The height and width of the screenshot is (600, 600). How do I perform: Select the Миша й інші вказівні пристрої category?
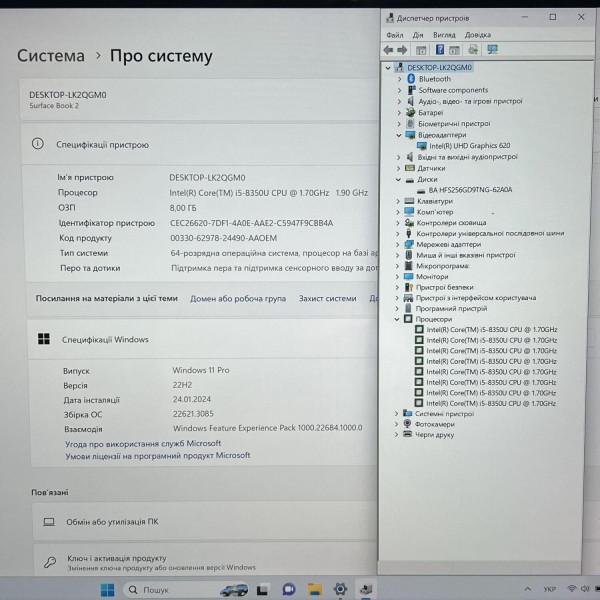[466, 255]
